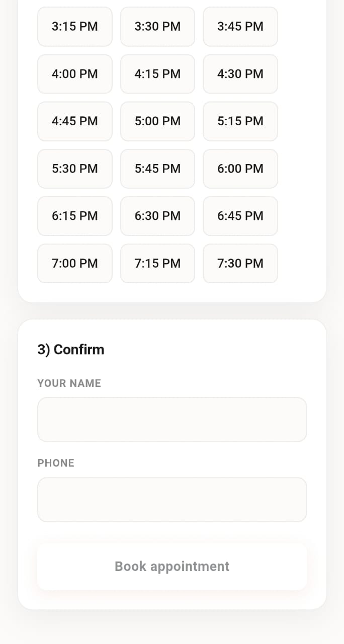Choose the 7:00 PM slot
The height and width of the screenshot is (644, 344).
[x=74, y=263]
